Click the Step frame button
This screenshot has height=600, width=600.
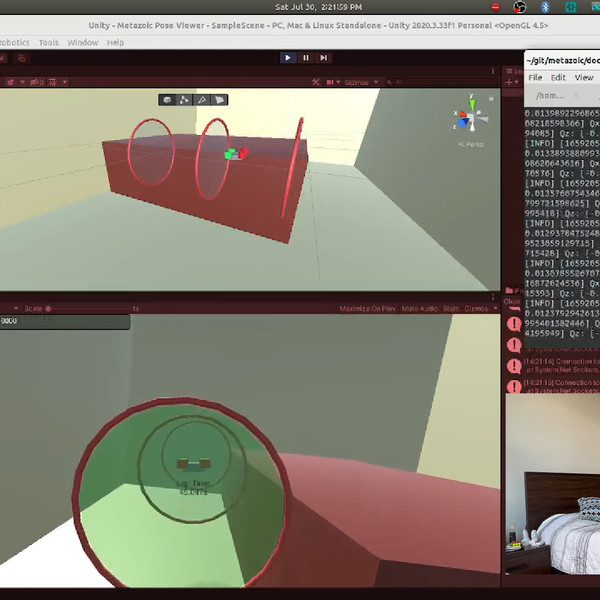[323, 58]
